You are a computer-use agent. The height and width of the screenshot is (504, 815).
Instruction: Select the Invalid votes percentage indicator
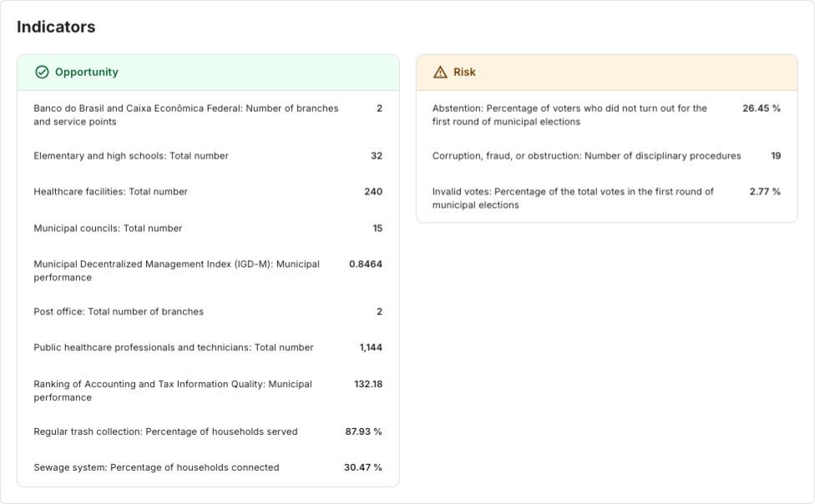[x=573, y=199]
